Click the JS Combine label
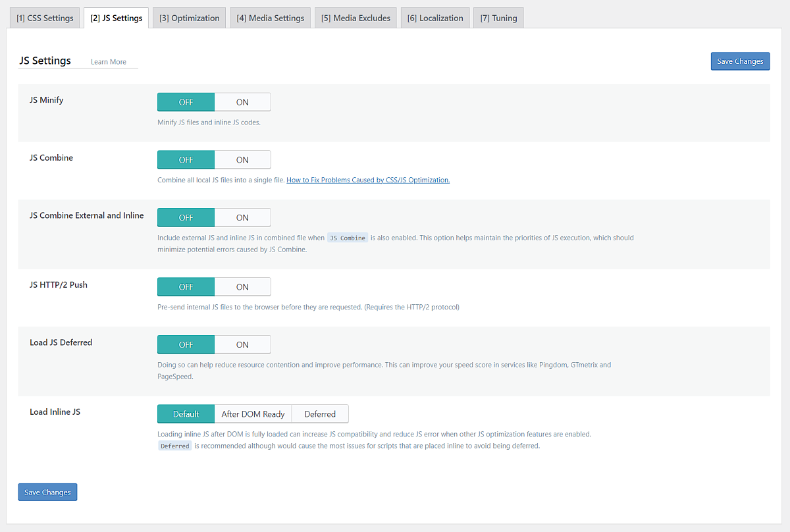 click(x=51, y=157)
